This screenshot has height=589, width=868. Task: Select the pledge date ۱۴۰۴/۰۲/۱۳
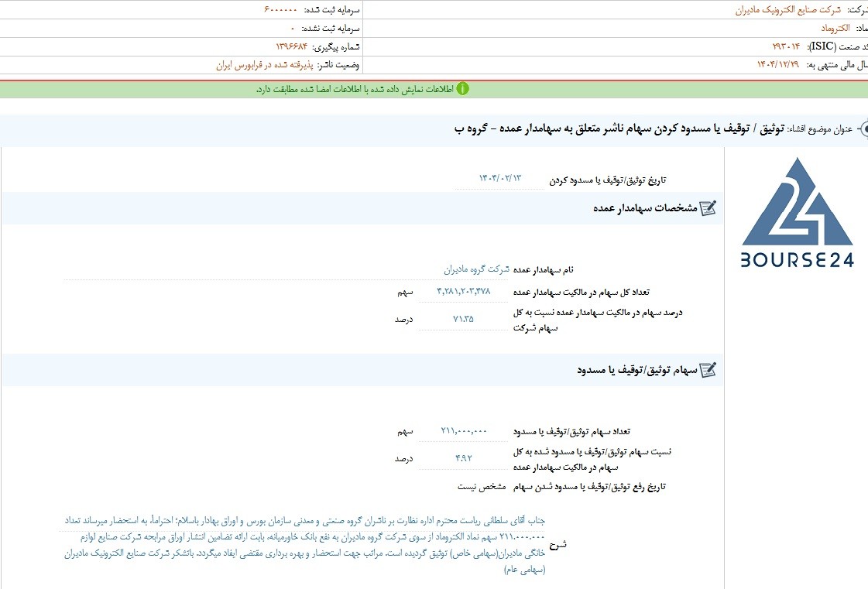click(x=500, y=178)
